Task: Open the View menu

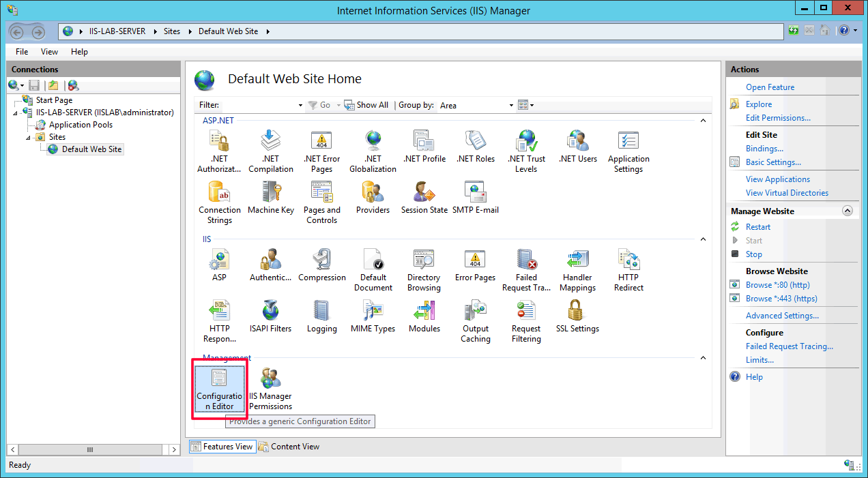Action: [x=49, y=52]
